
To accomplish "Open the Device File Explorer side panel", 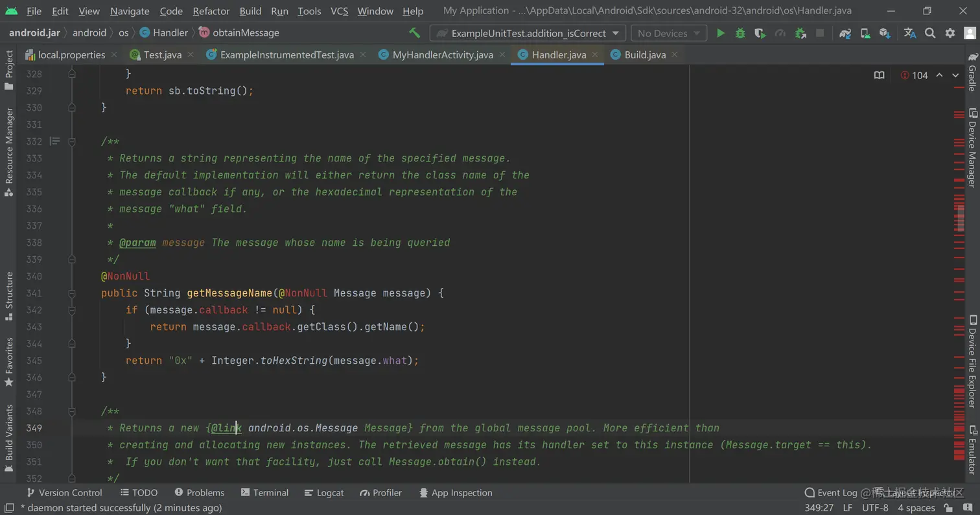I will point(972,361).
